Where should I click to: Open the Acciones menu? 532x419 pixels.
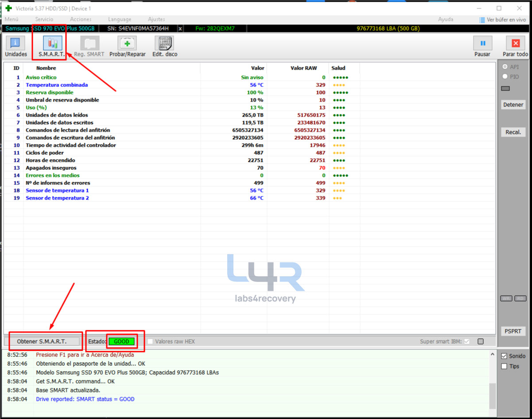pyautogui.click(x=81, y=20)
